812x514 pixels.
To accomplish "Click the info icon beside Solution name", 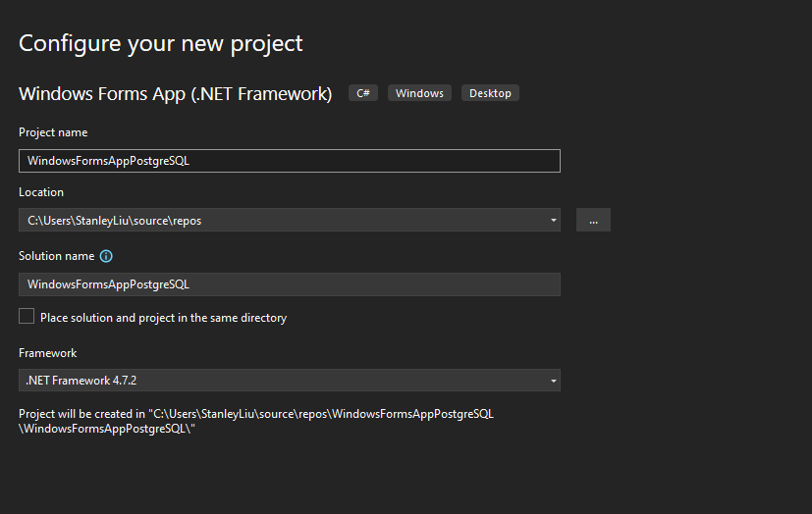I will [x=106, y=256].
